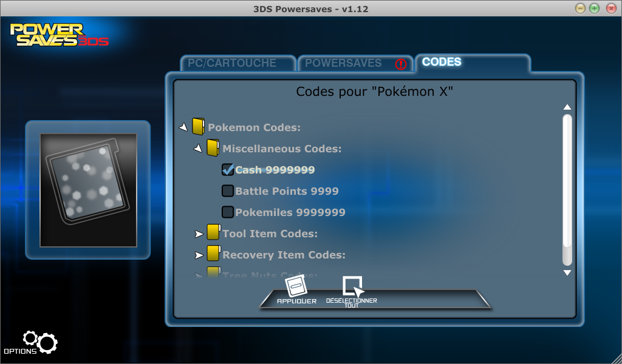This screenshot has height=364, width=622.
Task: Select the Recovery Item Codes folder icon
Action: (x=213, y=254)
